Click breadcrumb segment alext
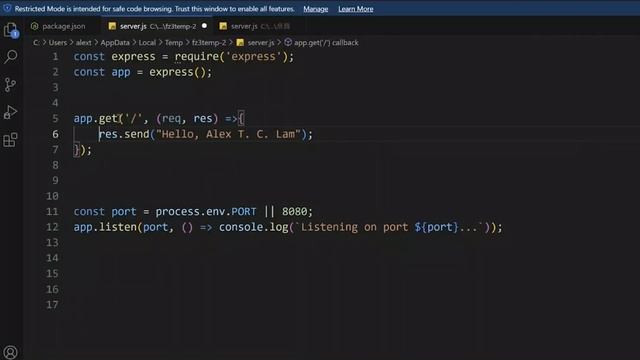Image resolution: width=640 pixels, height=360 pixels. point(84,42)
